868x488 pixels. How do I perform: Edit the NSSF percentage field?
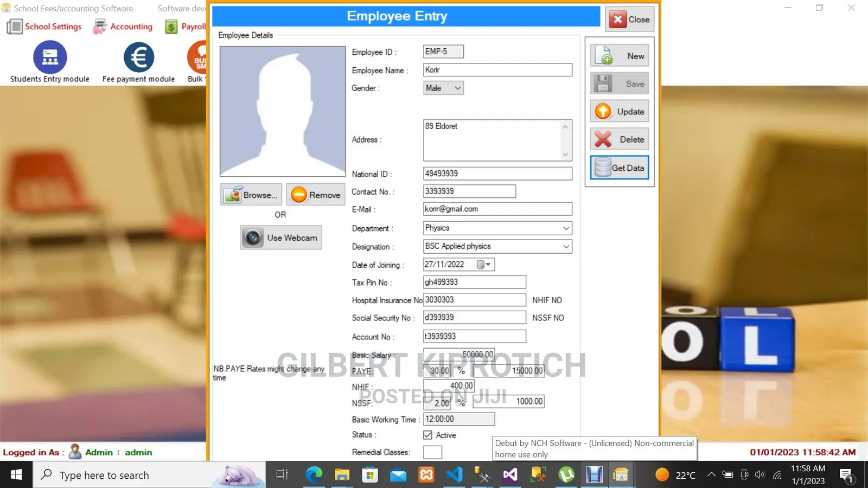pyautogui.click(x=437, y=403)
